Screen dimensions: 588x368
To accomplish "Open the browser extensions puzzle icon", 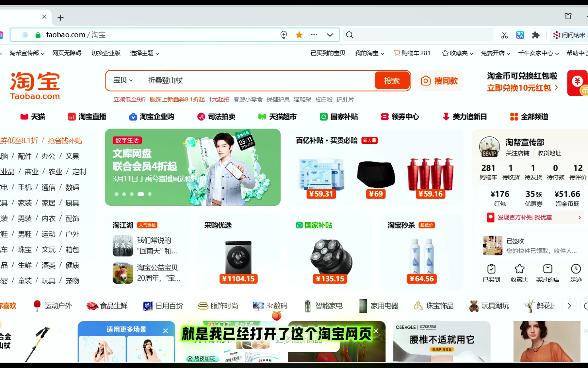I will [x=535, y=35].
